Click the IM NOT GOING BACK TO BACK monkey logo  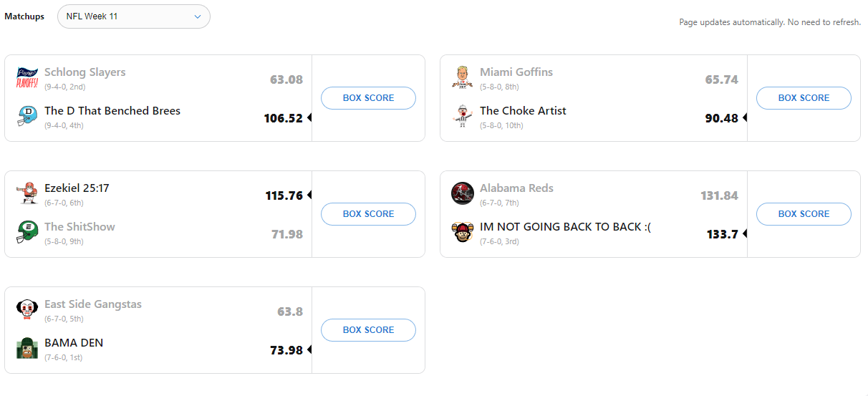tap(462, 232)
